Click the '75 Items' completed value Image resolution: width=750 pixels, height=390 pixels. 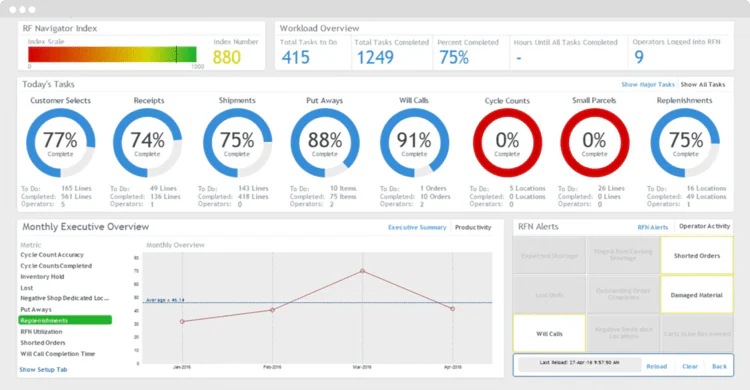343,197
